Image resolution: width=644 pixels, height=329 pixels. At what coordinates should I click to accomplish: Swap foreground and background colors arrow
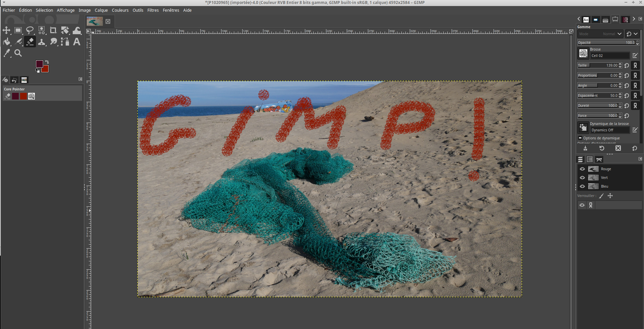(x=47, y=62)
